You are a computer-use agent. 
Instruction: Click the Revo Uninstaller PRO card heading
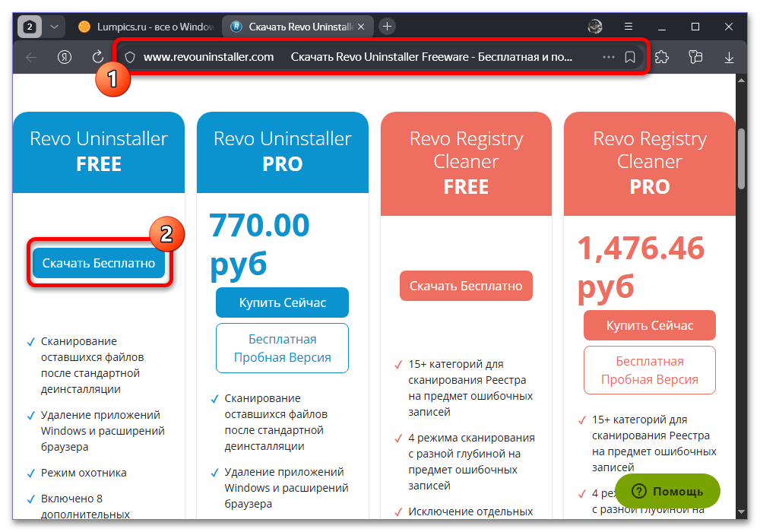[282, 151]
